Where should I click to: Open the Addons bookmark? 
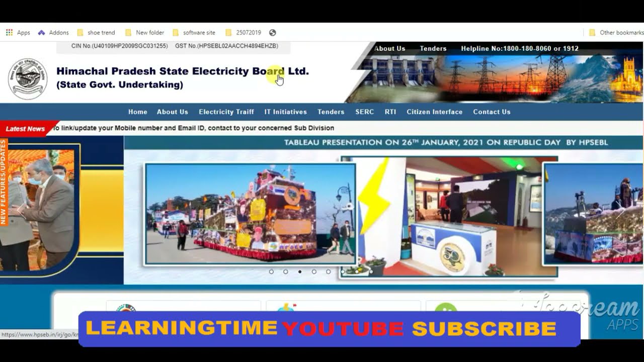tap(53, 33)
